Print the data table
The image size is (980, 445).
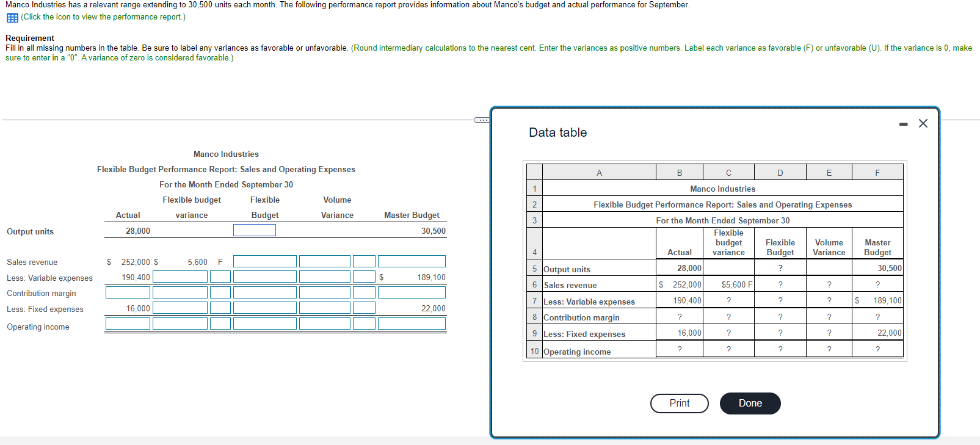[x=680, y=403]
